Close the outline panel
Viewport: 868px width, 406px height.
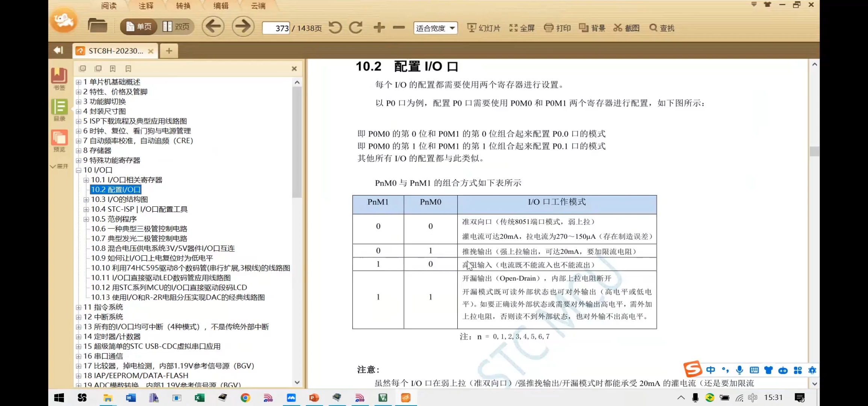294,68
